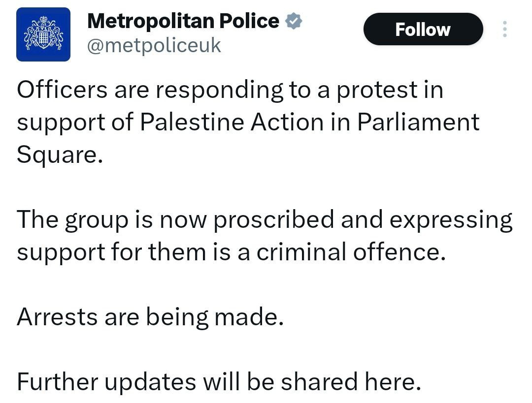Click the word 'Officers' starting the tweet
The image size is (532, 403).
62,91
